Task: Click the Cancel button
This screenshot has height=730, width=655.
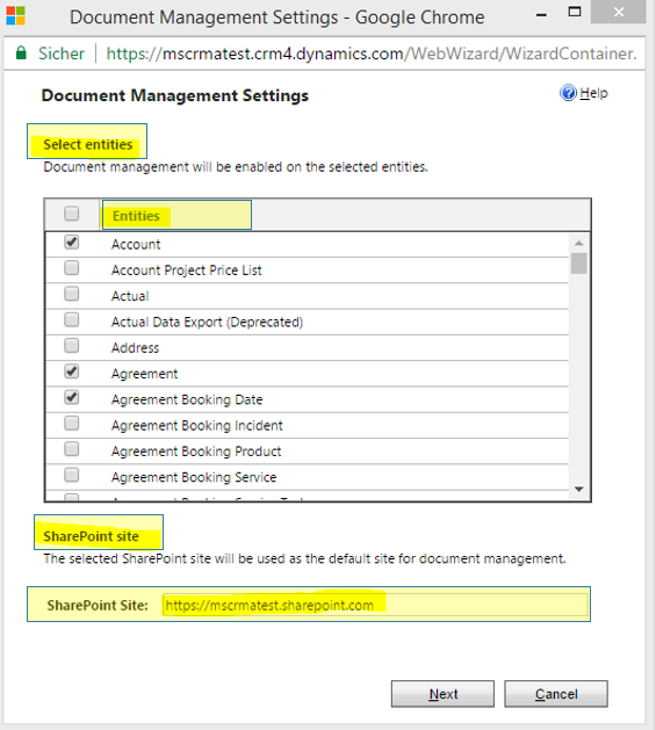Action: [556, 694]
